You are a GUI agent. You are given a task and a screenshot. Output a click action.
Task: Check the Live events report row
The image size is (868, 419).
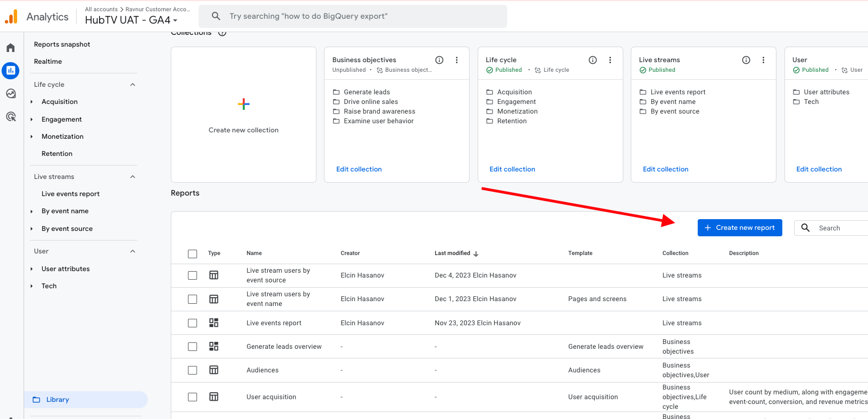coord(193,323)
